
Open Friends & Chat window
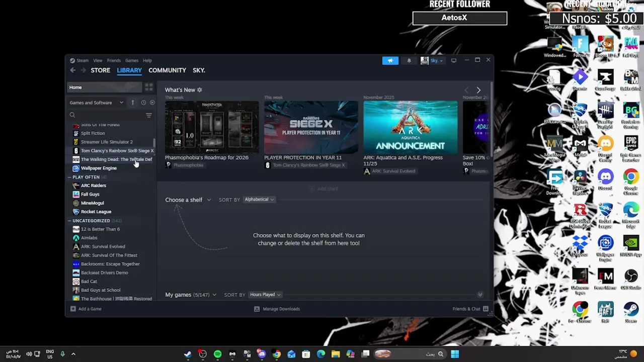click(x=470, y=309)
